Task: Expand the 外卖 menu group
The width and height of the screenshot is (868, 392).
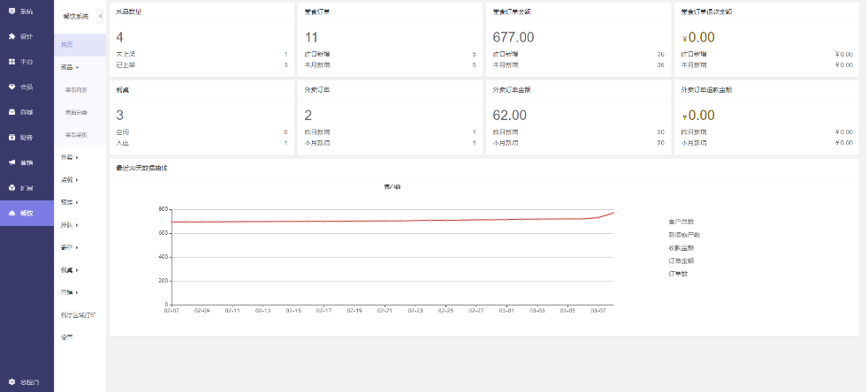Action: pos(70,157)
